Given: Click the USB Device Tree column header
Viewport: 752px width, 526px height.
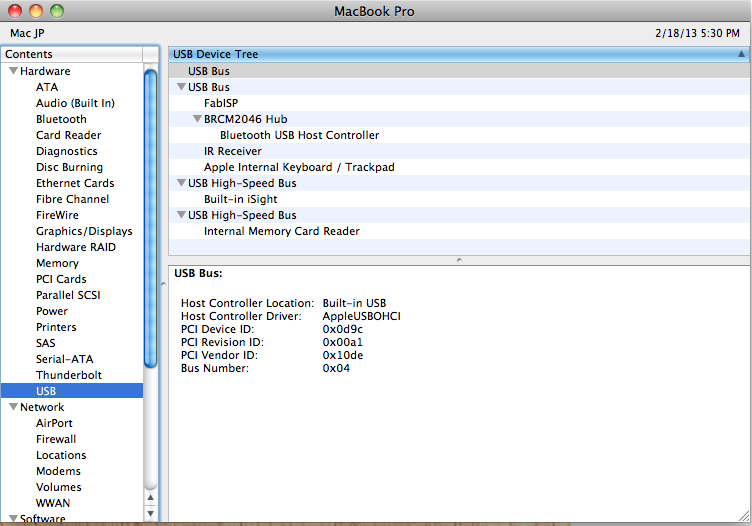Looking at the screenshot, I should 458,54.
